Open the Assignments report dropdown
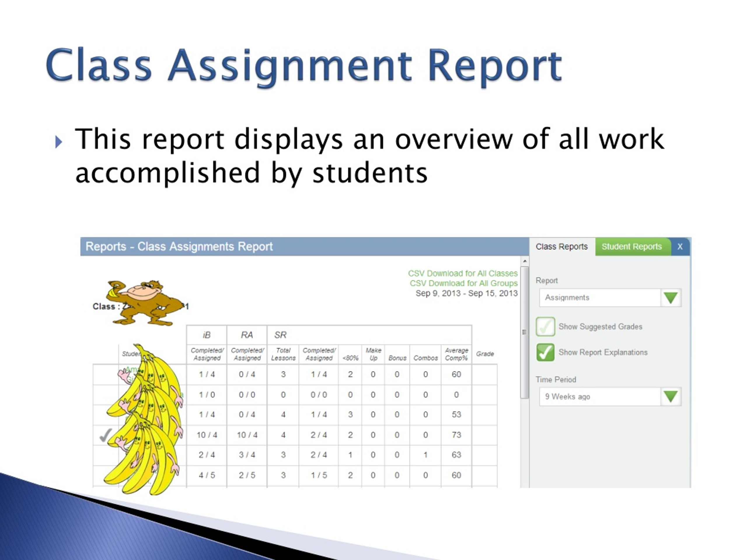747x560 pixels. click(610, 298)
